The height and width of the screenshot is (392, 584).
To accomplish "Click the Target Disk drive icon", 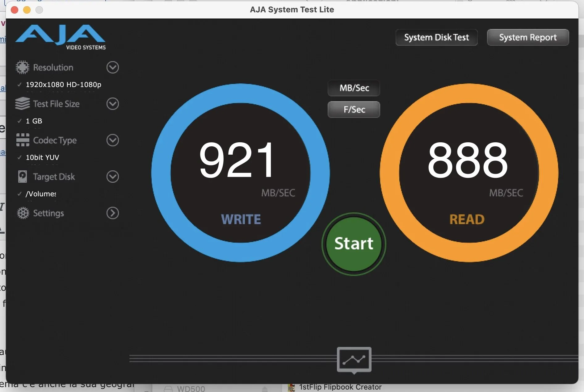I will click(23, 177).
